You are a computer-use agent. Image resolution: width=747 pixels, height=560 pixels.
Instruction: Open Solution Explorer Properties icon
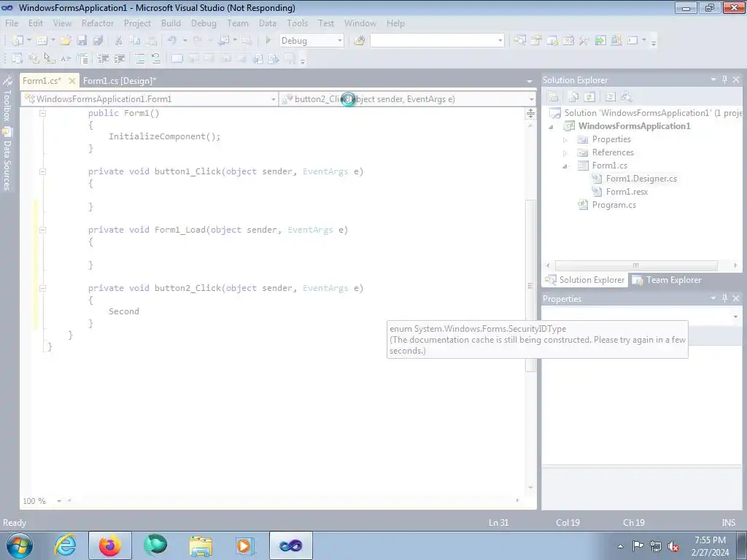click(x=553, y=97)
